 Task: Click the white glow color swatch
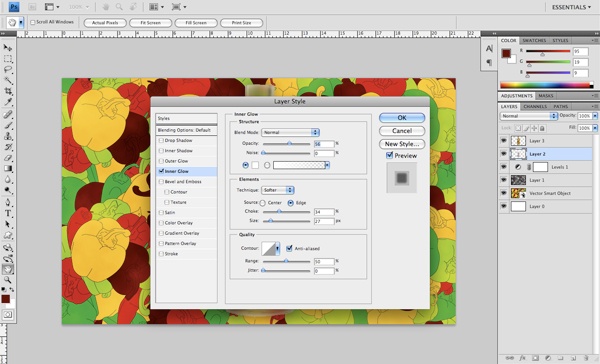255,165
